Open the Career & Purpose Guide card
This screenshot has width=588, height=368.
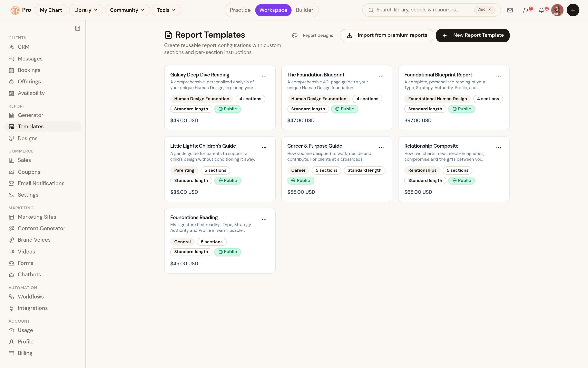coord(337,169)
